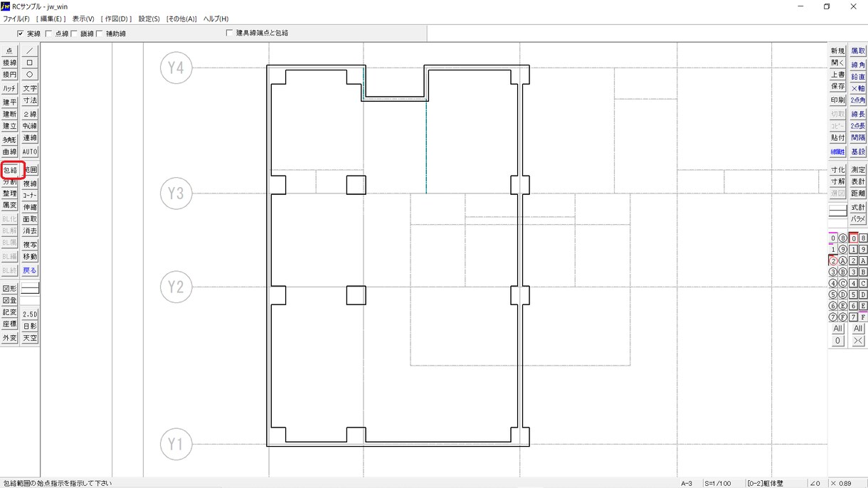Select the 伸縮 extend/trim tool
Screen dimensions: 868x488
(30, 207)
